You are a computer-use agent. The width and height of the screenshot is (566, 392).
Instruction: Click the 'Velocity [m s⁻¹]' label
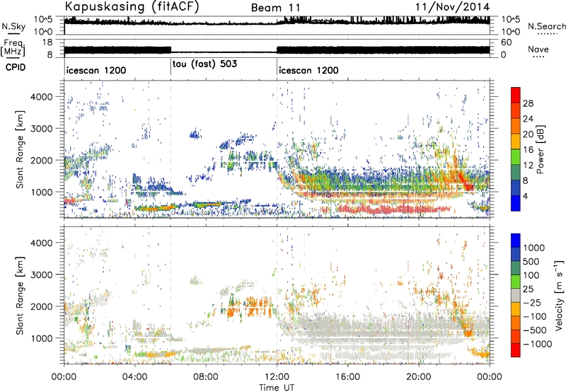(x=559, y=295)
